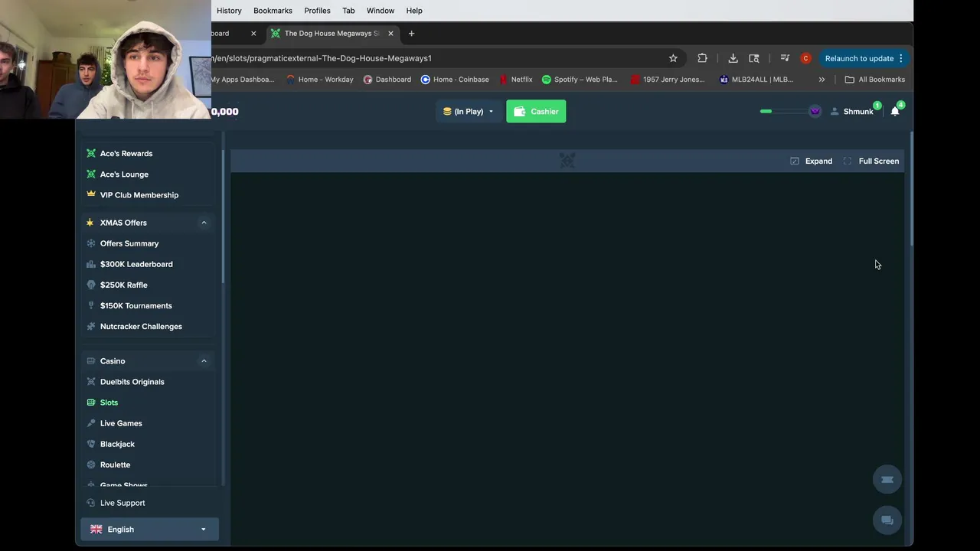Switch game to Full Screen
The image size is (980, 551).
[871, 161]
